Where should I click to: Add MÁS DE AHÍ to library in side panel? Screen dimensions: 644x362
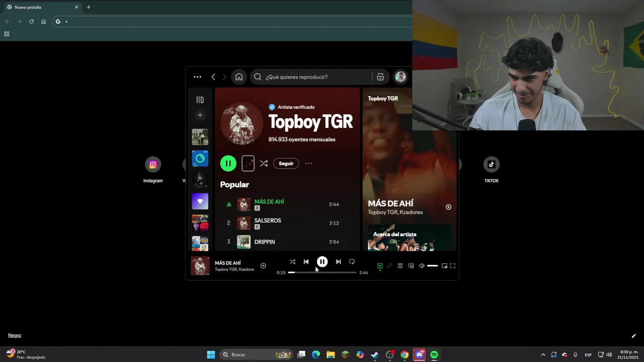[448, 207]
